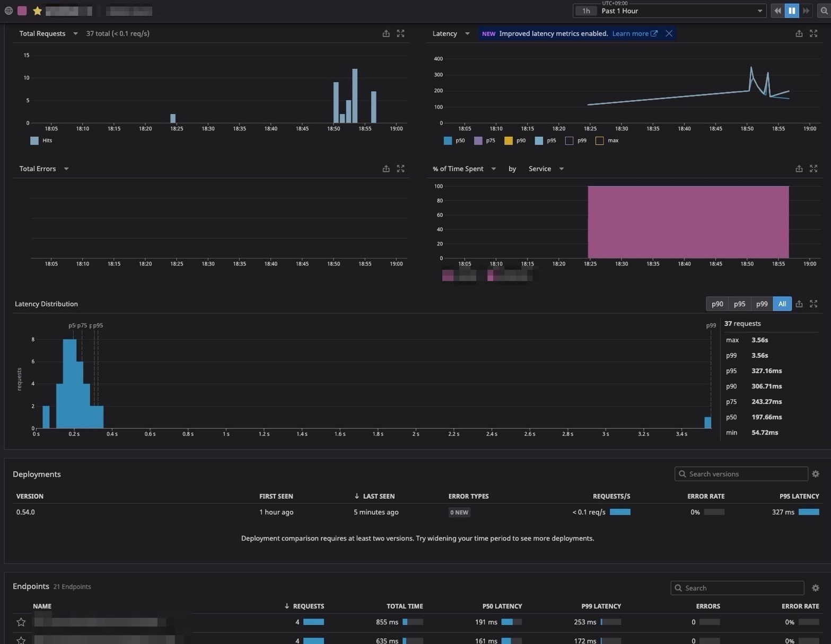
Task: Export the Total Requests graph
Action: click(386, 33)
